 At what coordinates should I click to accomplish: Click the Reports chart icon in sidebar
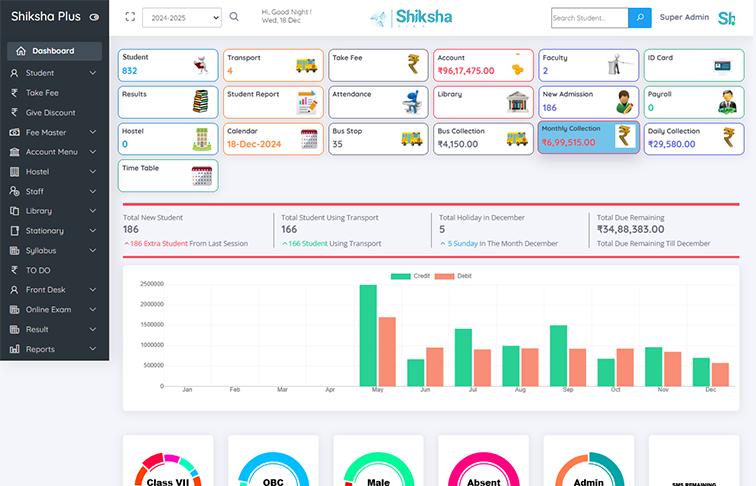(14, 349)
